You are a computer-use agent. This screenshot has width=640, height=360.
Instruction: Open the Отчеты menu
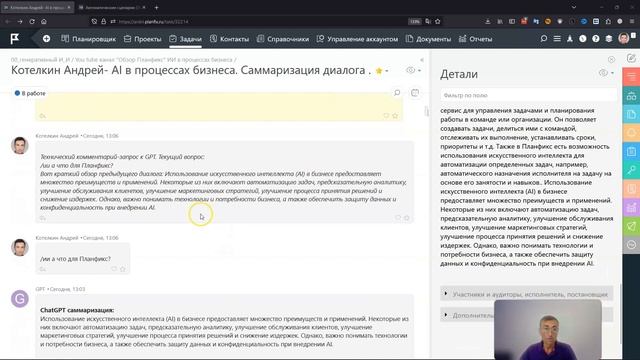[x=475, y=39]
